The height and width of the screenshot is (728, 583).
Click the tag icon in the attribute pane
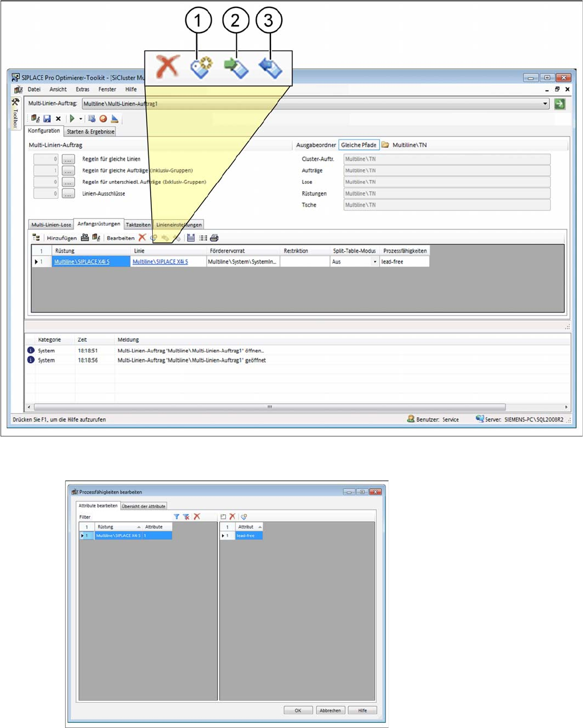tap(244, 517)
